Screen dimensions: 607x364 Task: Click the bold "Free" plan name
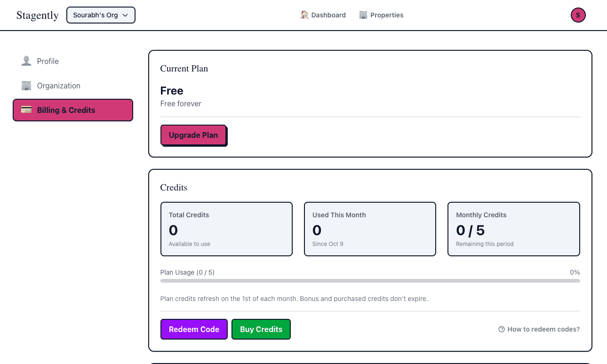pyautogui.click(x=172, y=91)
